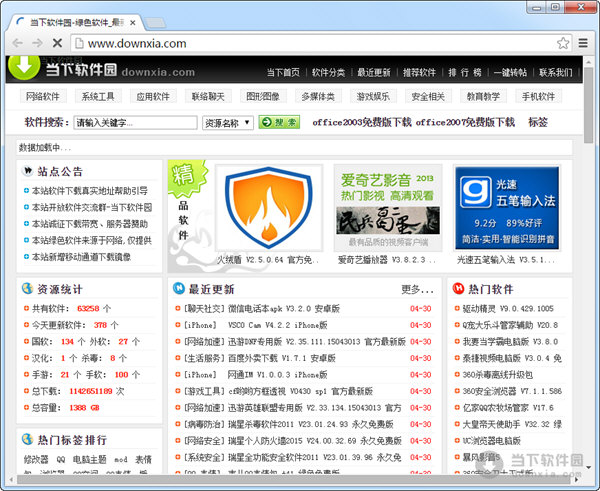Open 最近更新 in top navigation
This screenshot has height=491, width=600.
tap(374, 72)
